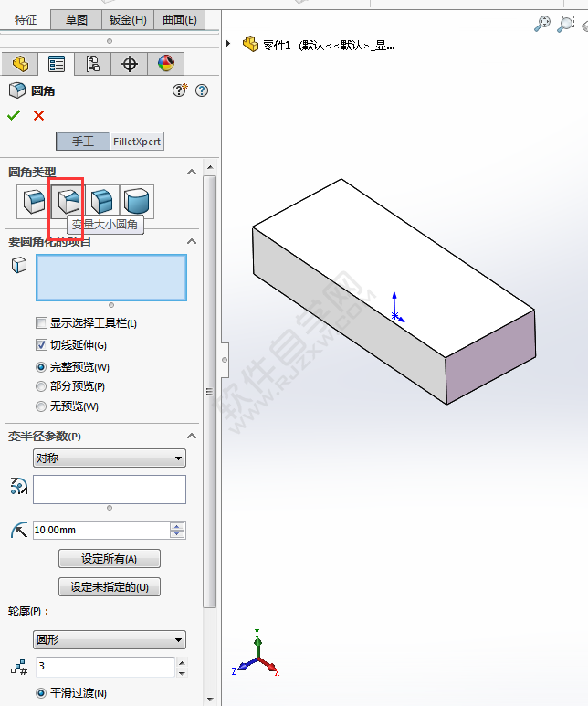The width and height of the screenshot is (588, 706).
Task: Click the panel scrollbar down arrow
Action: tap(210, 699)
